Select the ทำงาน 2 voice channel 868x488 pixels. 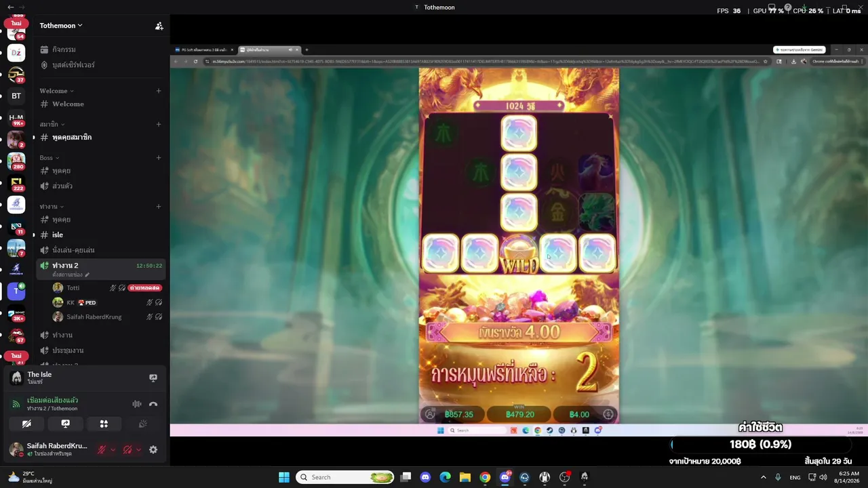pyautogui.click(x=100, y=268)
